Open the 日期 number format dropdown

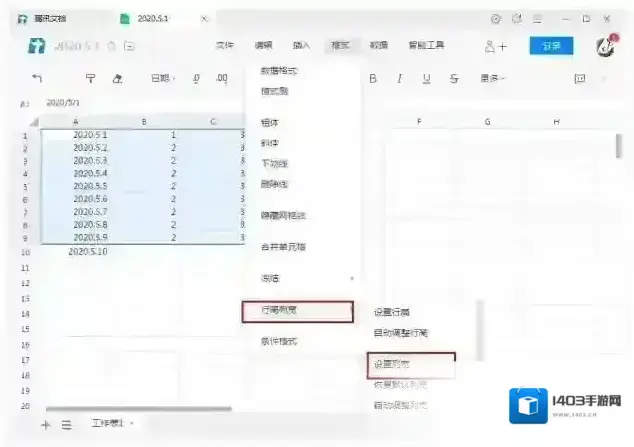(x=163, y=79)
